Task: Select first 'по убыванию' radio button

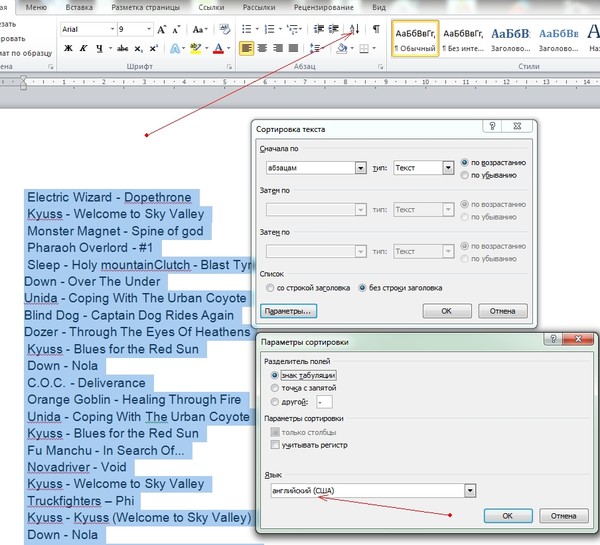Action: pyautogui.click(x=465, y=175)
